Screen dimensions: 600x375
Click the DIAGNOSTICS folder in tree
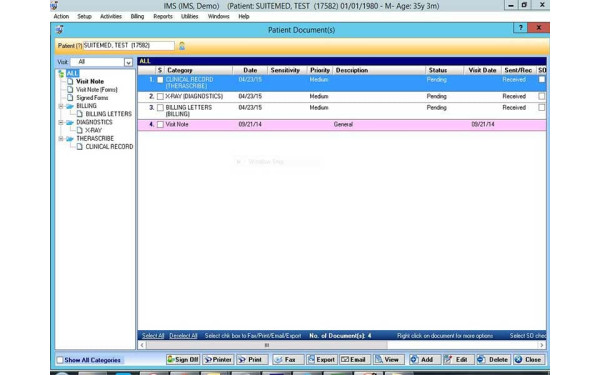pos(94,122)
